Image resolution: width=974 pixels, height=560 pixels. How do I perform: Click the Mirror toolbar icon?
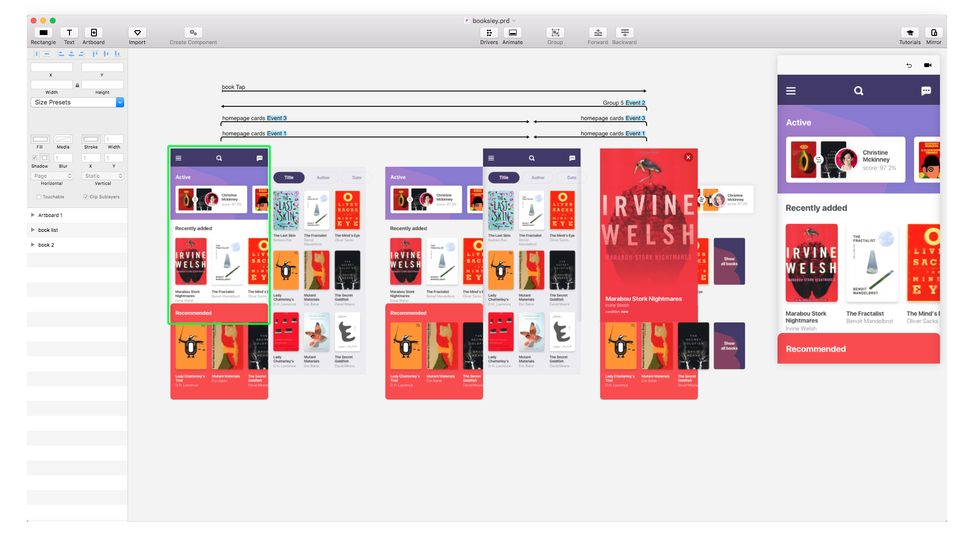pyautogui.click(x=934, y=33)
